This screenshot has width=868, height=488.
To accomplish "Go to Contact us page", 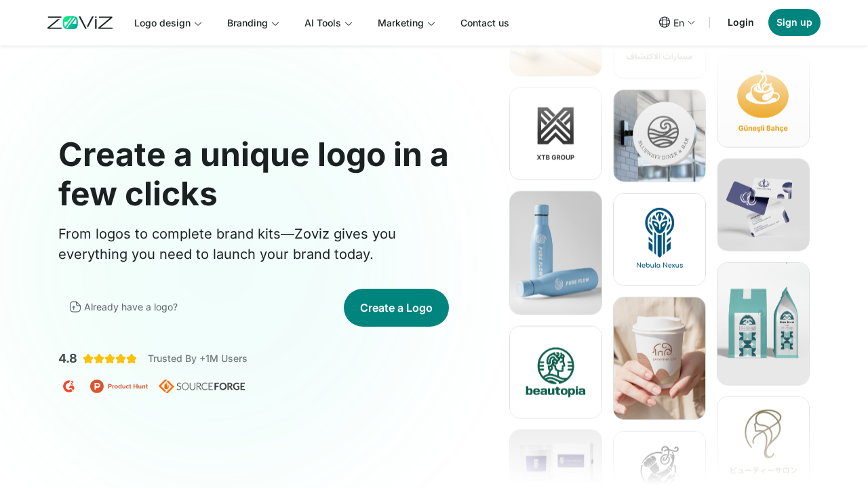I will point(485,23).
